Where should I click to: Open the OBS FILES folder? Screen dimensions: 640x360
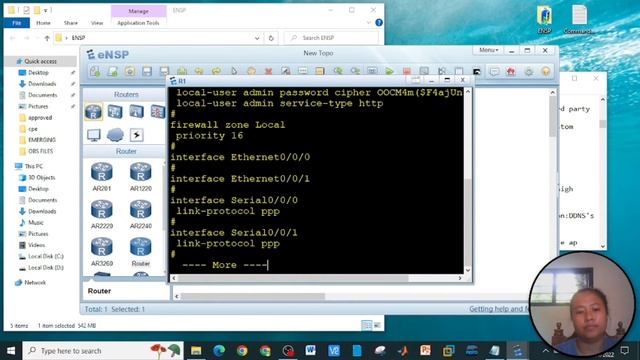coord(40,151)
